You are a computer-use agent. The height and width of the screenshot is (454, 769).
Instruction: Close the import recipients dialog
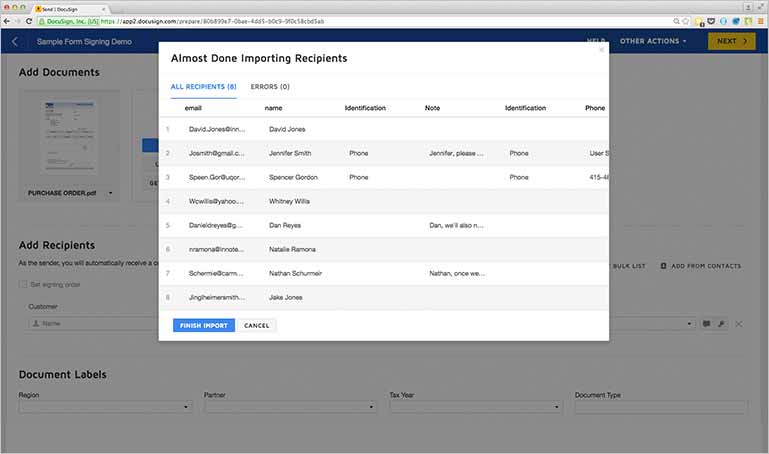(601, 48)
